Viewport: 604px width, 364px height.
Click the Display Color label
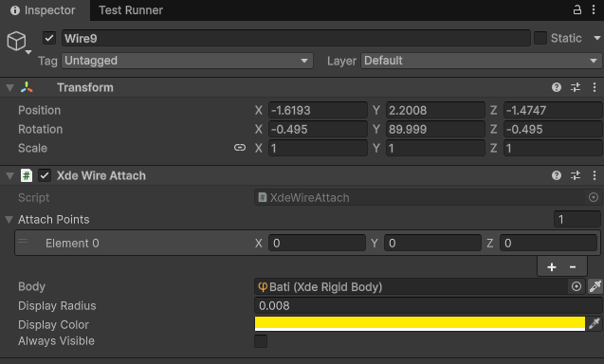pyautogui.click(x=53, y=324)
